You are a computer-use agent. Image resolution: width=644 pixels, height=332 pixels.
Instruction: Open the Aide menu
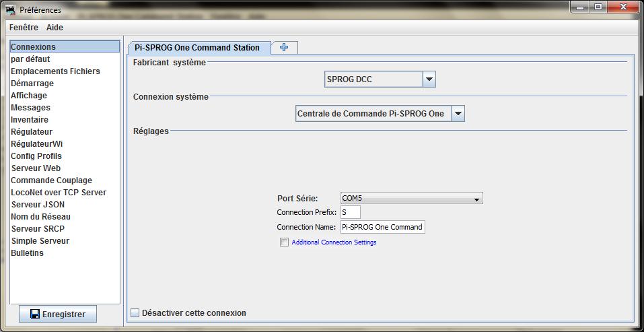55,28
